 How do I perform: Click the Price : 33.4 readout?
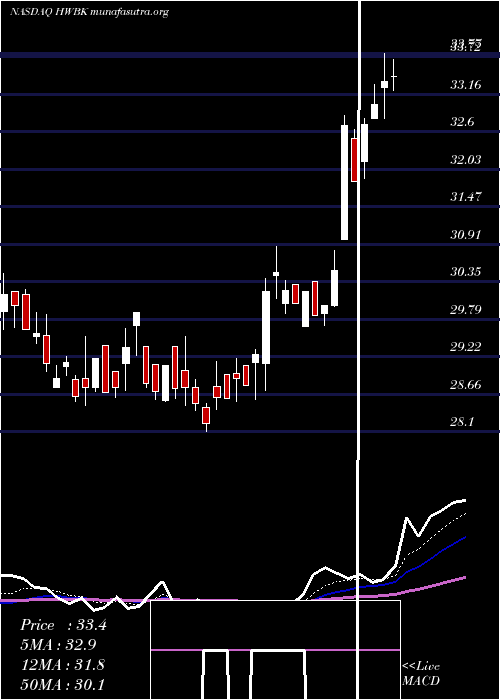coord(63,625)
